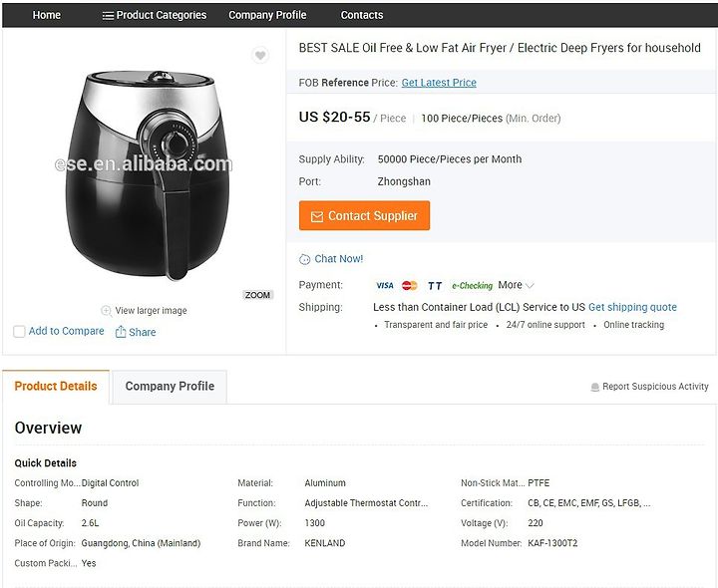The height and width of the screenshot is (588, 718).
Task: Follow the Get shipping quote link
Action: 632,307
